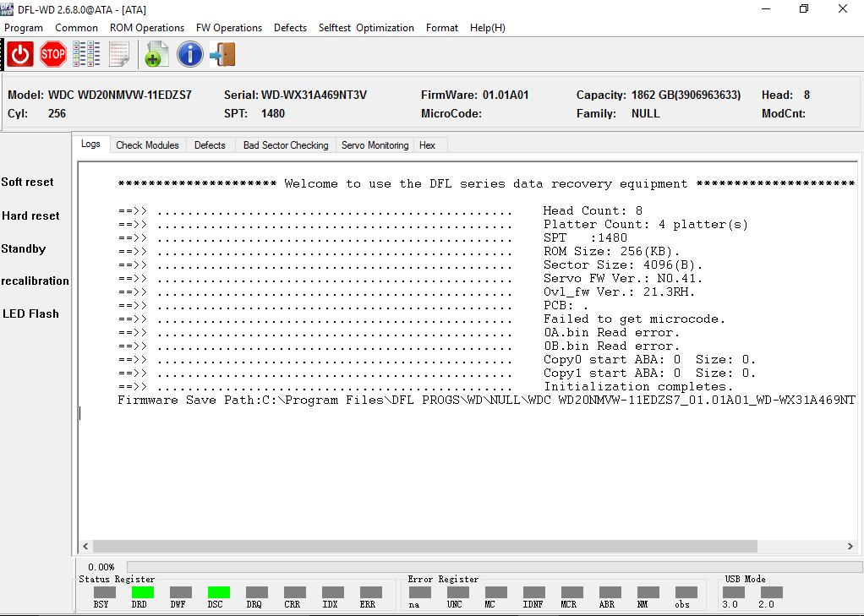864x616 pixels.
Task: Click the "ROM Size: 256(KB)." log line
Action: pos(611,251)
